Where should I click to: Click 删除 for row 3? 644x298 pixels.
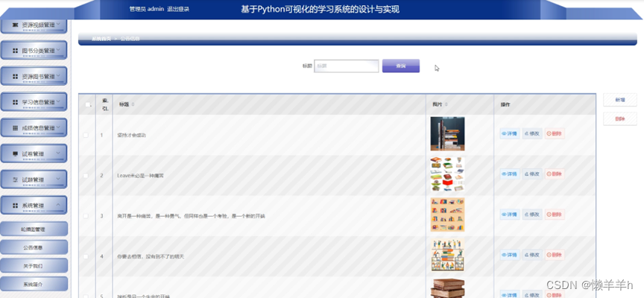pyautogui.click(x=555, y=215)
